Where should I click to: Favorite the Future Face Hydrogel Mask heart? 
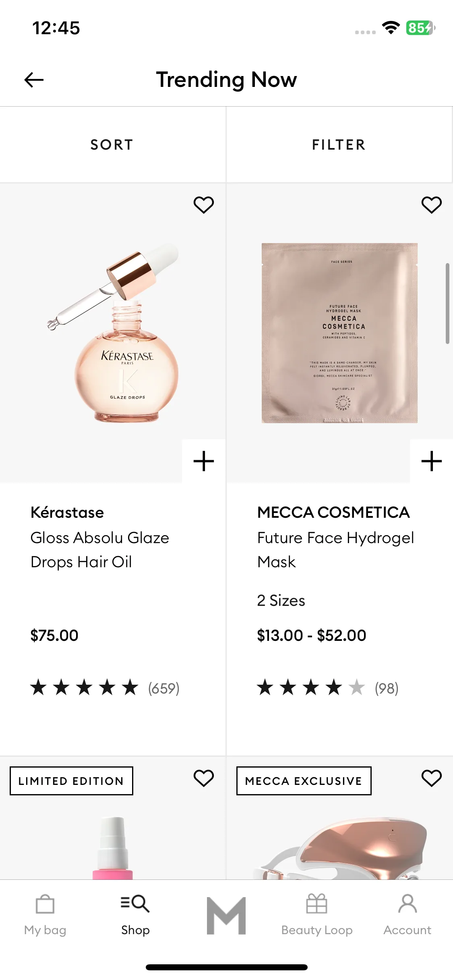(x=431, y=205)
